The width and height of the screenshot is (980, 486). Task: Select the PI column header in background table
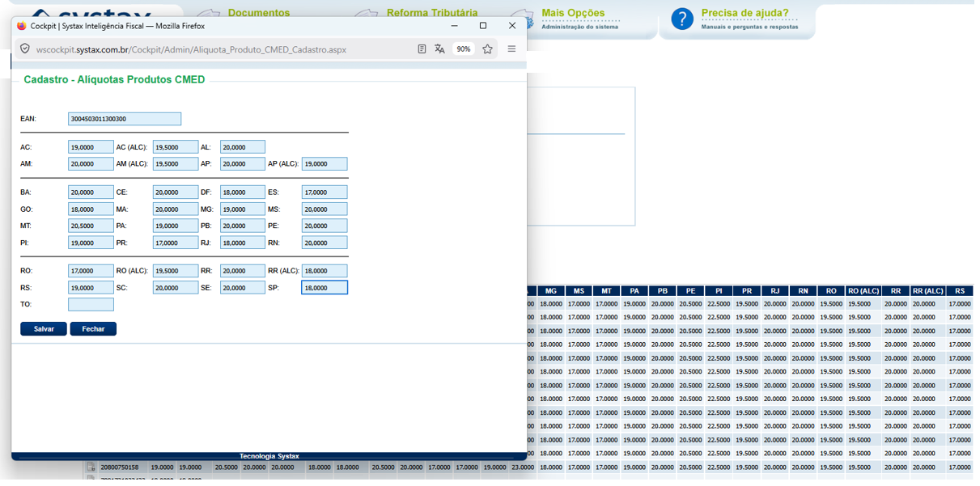pyautogui.click(x=719, y=291)
